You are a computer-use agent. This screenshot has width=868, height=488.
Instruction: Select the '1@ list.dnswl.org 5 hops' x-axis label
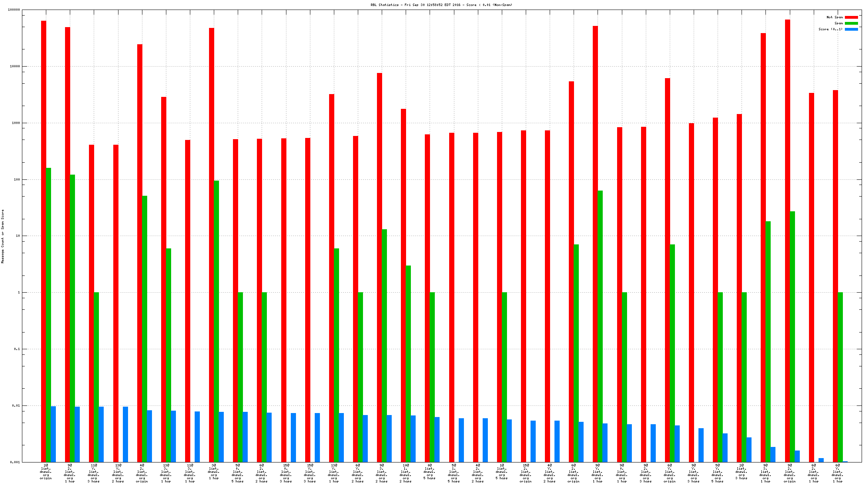(502, 471)
